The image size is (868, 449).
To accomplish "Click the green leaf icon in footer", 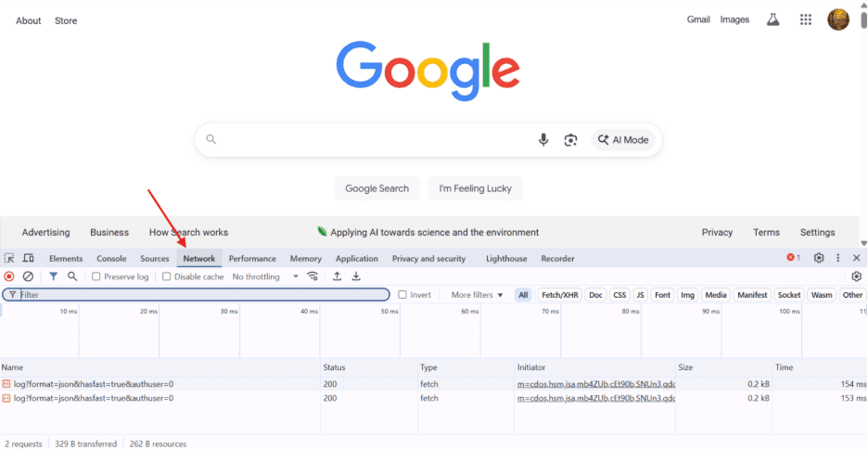I will click(x=322, y=231).
